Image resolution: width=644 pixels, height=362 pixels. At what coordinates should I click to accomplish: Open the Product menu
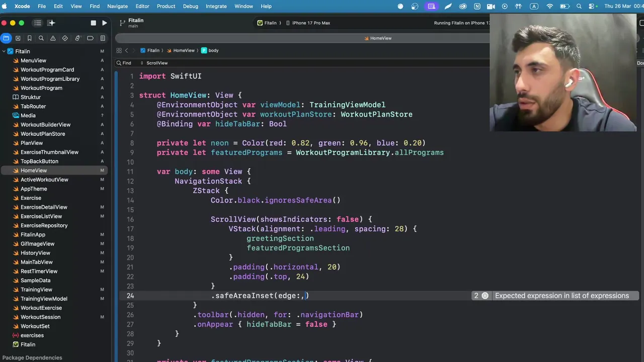point(166,6)
